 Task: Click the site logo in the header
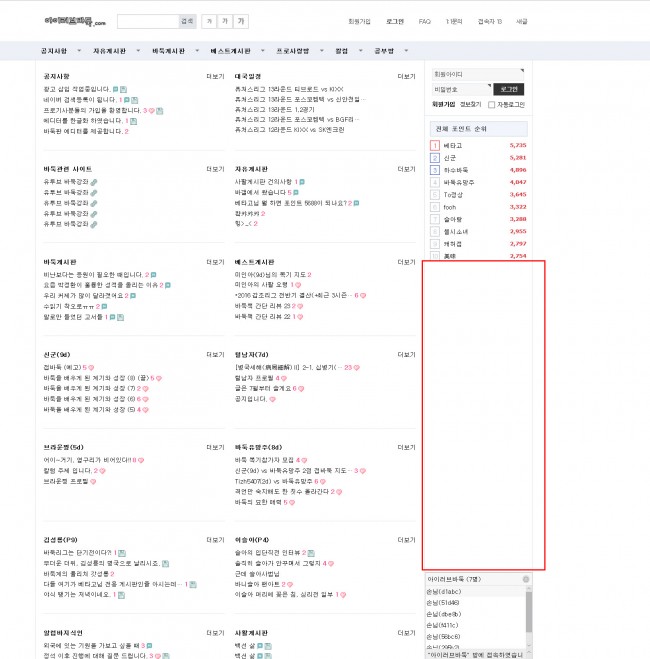point(75,21)
